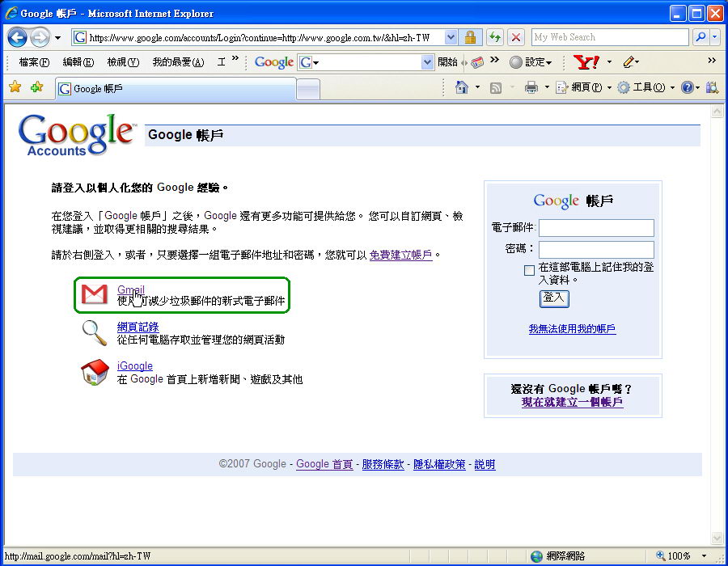Click the Google Toolbar logo
728x566 pixels.
point(274,62)
